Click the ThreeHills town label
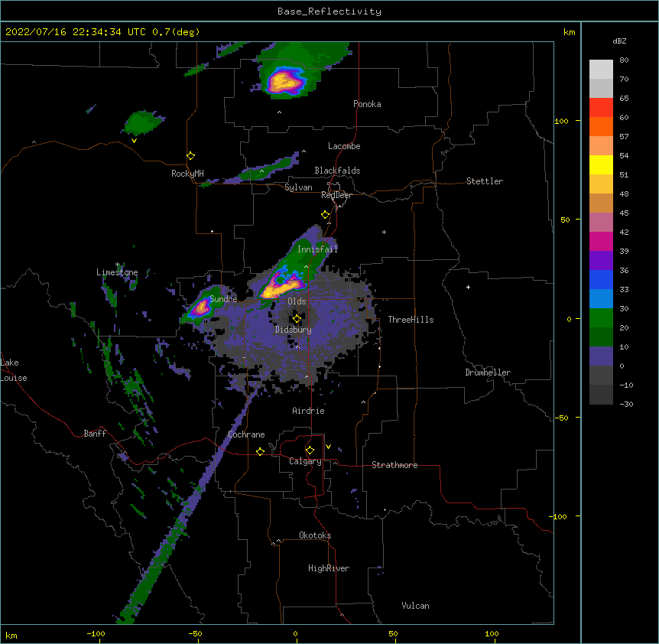This screenshot has height=644, width=659. pyautogui.click(x=411, y=320)
